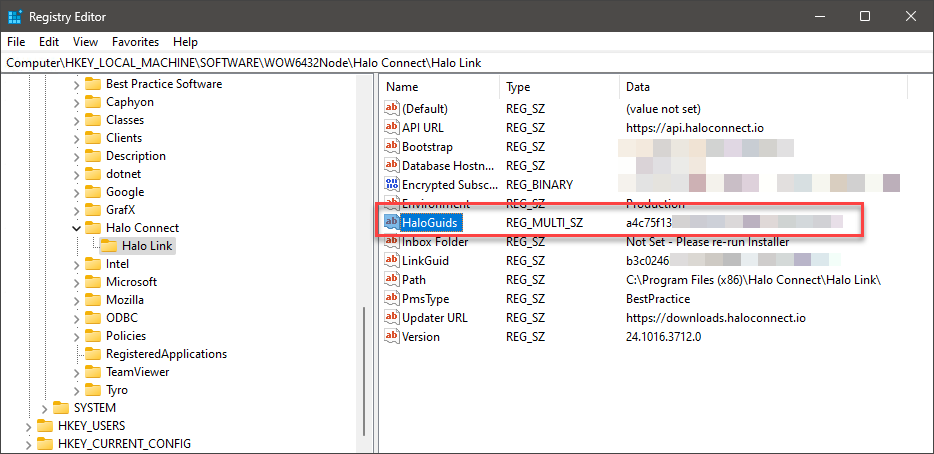Click the 'Not Set - Please re-run Installer' data
The image size is (934, 454).
(708, 241)
